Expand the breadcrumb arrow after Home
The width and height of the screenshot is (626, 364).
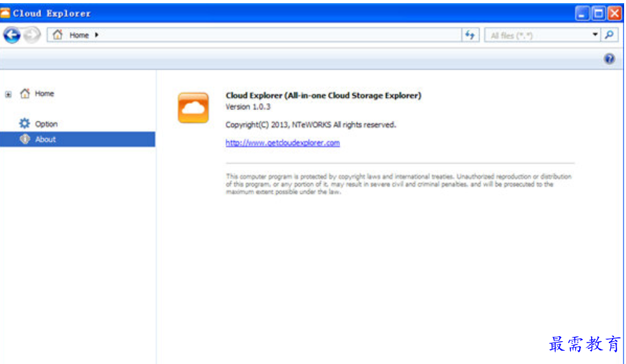pyautogui.click(x=96, y=35)
